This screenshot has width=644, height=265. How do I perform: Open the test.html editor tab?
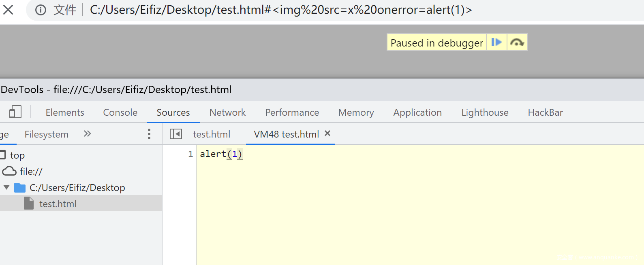(212, 134)
